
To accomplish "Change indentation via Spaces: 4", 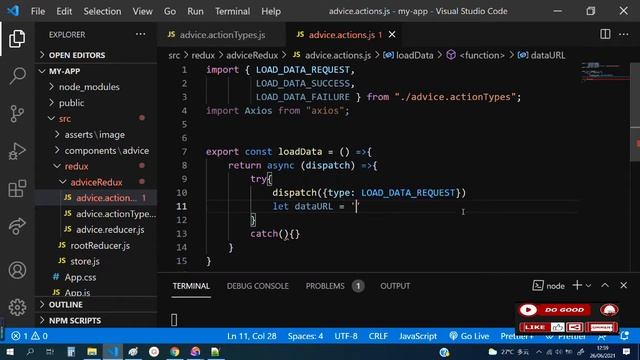I will click(x=305, y=336).
